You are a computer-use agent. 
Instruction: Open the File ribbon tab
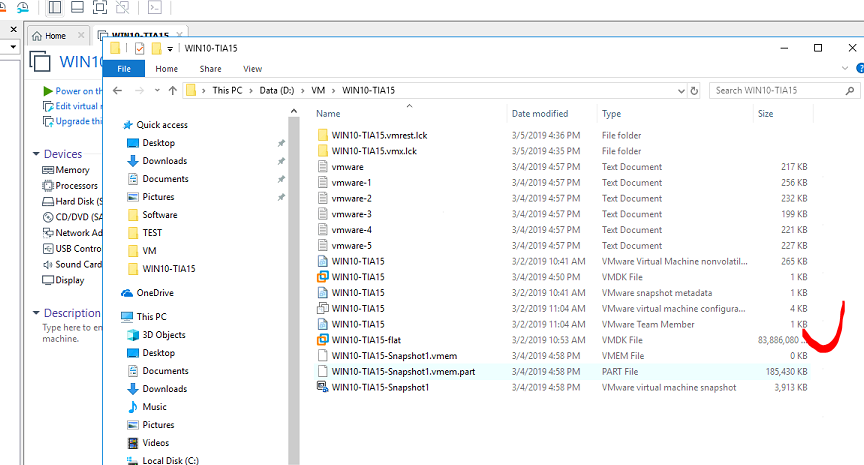[124, 69]
